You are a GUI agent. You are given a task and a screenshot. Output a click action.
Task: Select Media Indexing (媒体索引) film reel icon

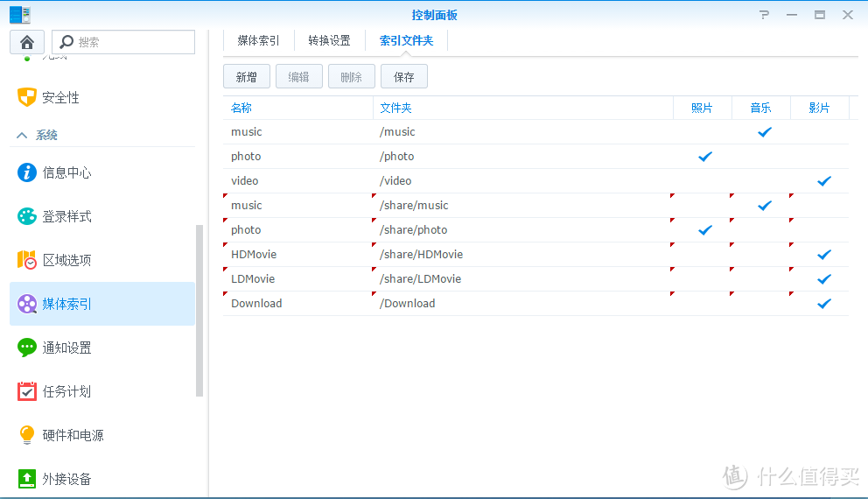[x=26, y=304]
